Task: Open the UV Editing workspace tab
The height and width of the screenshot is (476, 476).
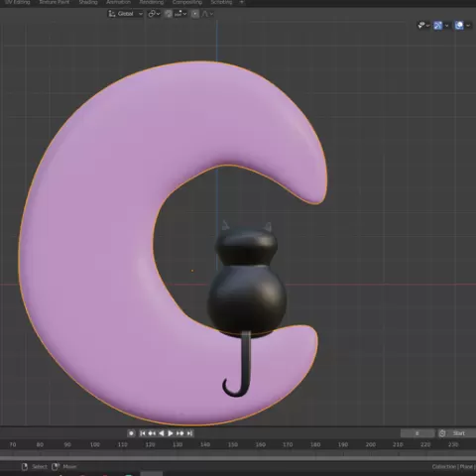Action: (x=18, y=2)
